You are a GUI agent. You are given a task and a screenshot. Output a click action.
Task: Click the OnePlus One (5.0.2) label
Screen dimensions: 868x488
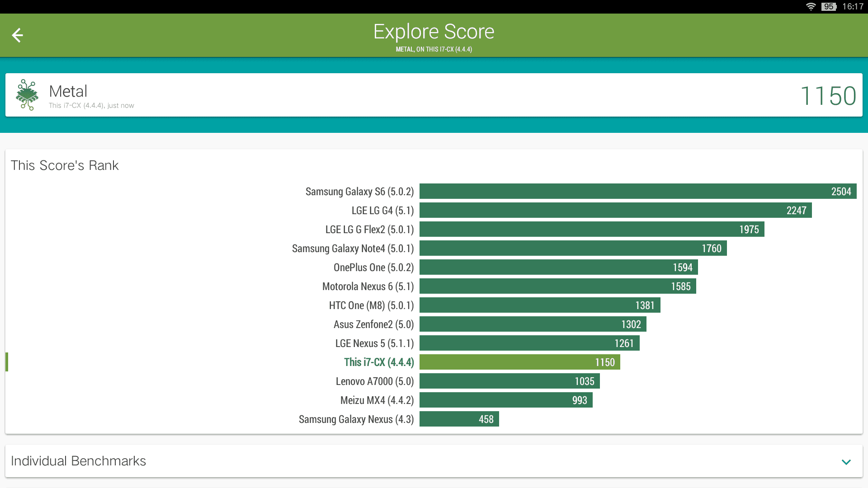[x=373, y=267]
